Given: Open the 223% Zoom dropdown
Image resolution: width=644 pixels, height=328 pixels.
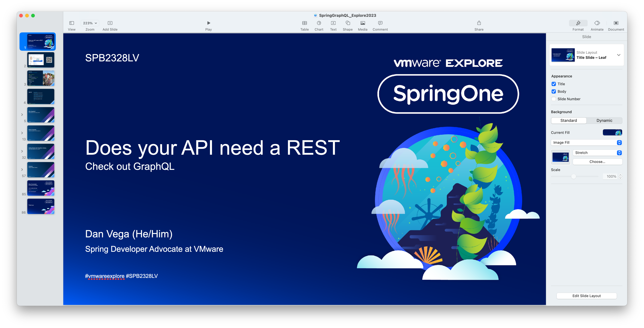Looking at the screenshot, I should point(90,23).
